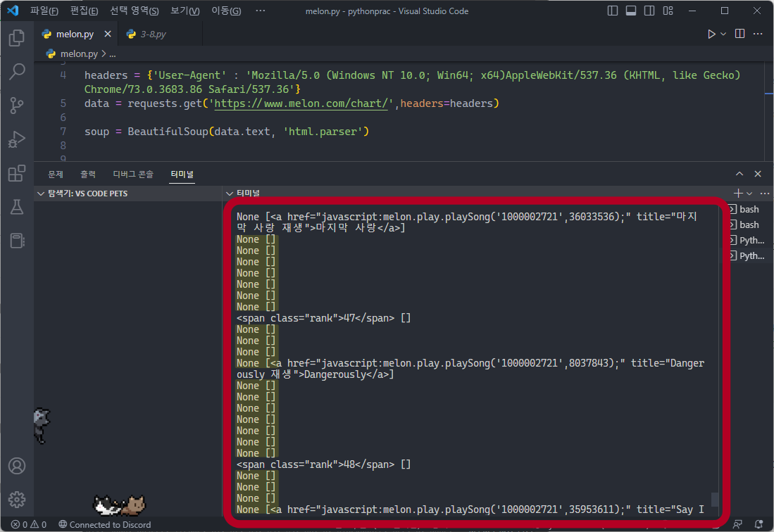Open the 이동(G) menu
Viewport: 774px width, 532px height.
pos(226,11)
